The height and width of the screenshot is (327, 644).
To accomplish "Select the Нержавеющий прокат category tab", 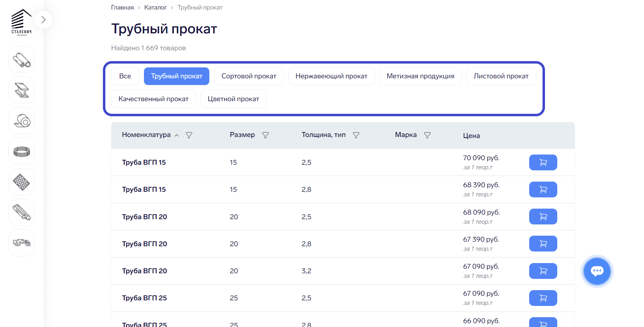I will 331,76.
